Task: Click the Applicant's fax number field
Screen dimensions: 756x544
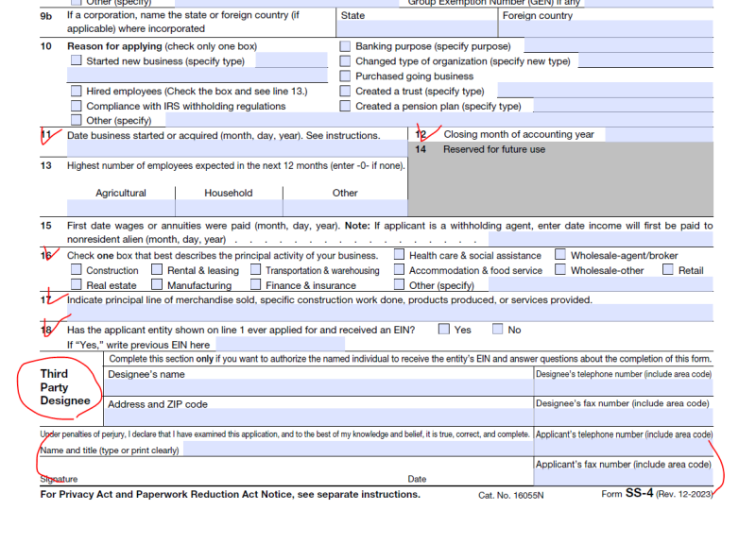Action: tap(624, 478)
